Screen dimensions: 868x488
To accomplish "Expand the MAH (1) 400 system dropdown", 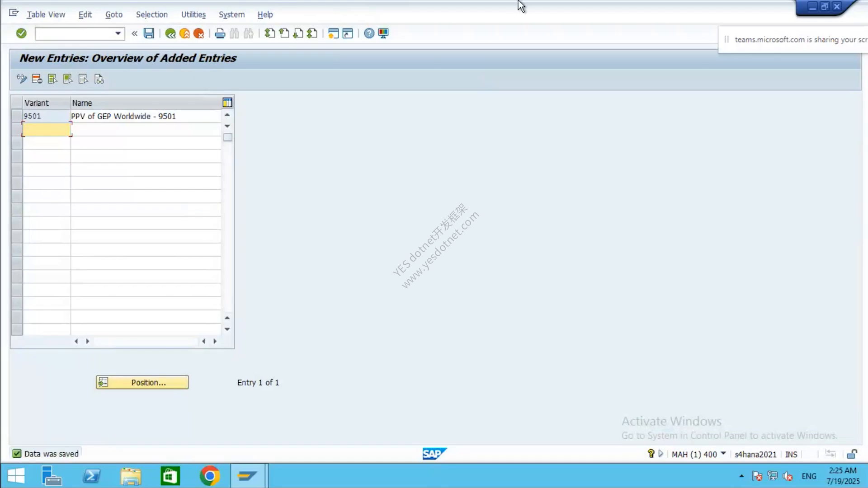I will pos(723,454).
